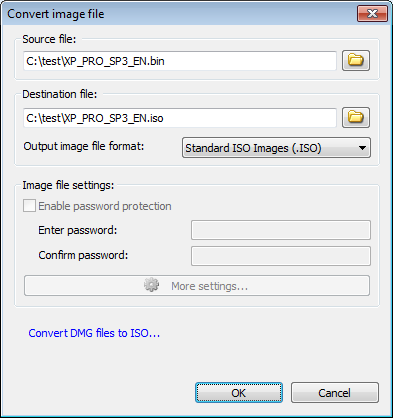This screenshot has height=418, width=393.
Task: Open the output image file format dropdown
Action: click(x=276, y=148)
